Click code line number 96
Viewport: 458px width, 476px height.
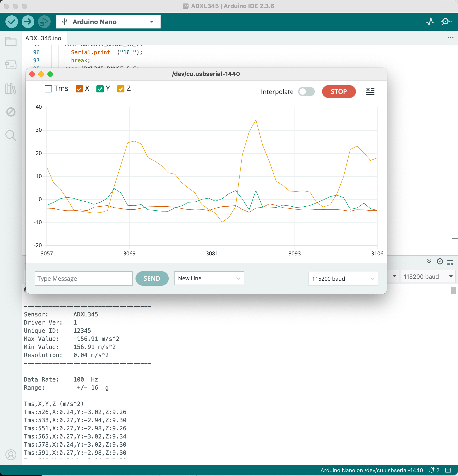coord(36,52)
